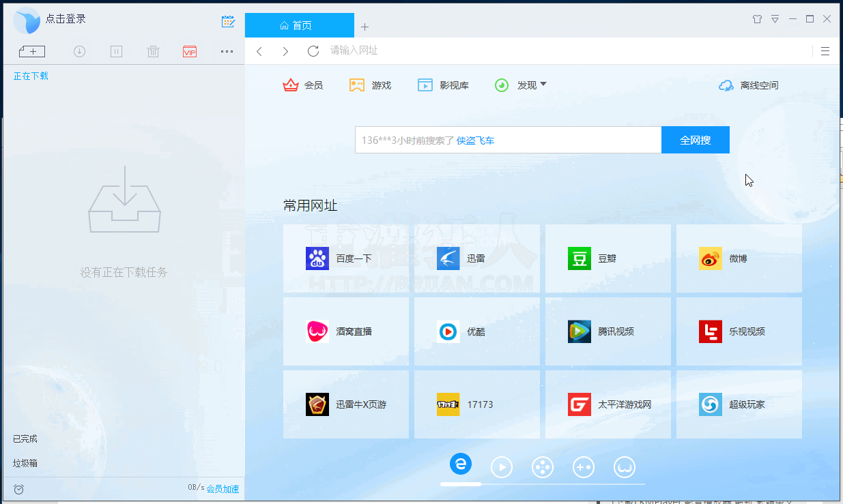Screen dimensions: 843x504
Task: Click the 全网搜 search button
Action: tap(695, 140)
